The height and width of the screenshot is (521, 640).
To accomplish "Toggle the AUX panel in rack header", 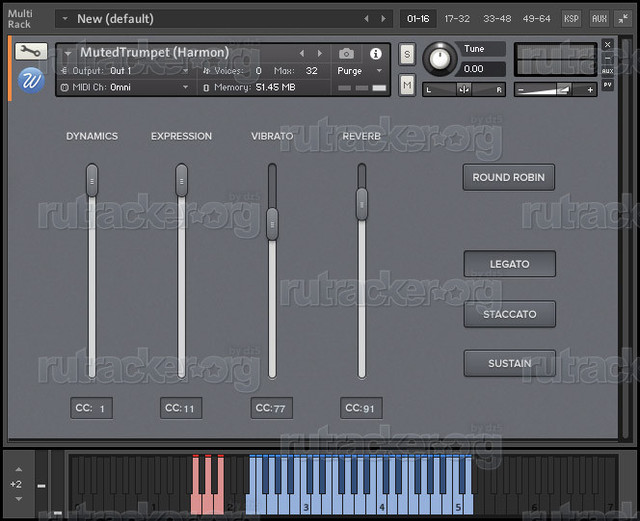I will point(599,19).
